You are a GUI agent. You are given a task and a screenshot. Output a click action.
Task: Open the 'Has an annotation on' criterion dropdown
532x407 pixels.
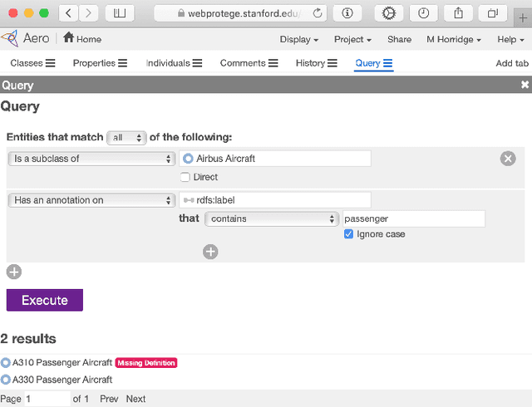[91, 200]
